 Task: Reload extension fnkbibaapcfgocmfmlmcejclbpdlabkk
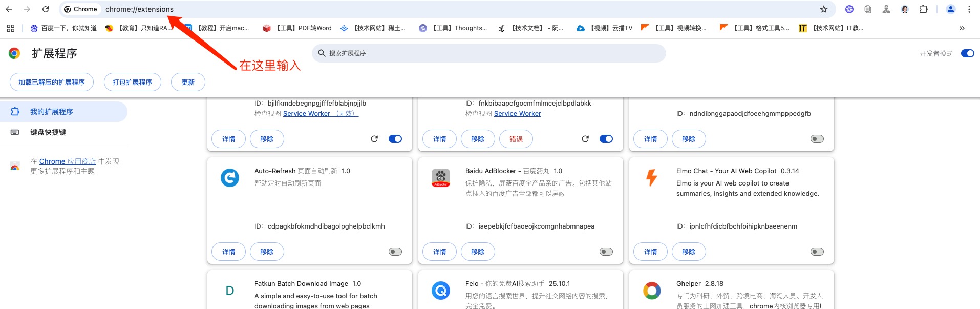point(585,139)
